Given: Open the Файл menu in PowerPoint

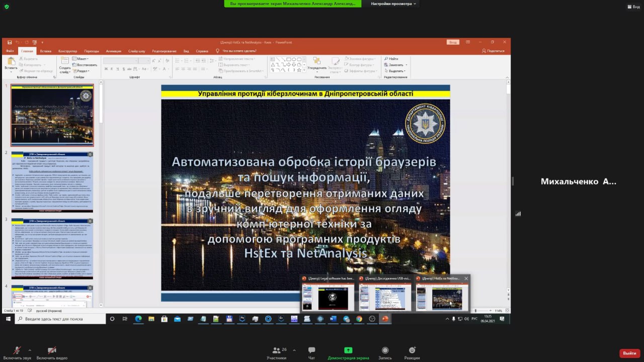Looking at the screenshot, I should tap(10, 51).
